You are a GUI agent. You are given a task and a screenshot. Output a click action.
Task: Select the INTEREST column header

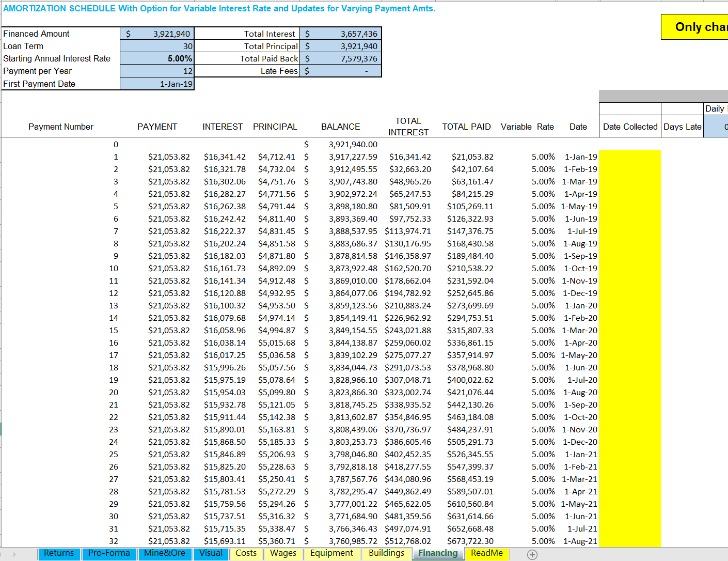pyautogui.click(x=223, y=127)
